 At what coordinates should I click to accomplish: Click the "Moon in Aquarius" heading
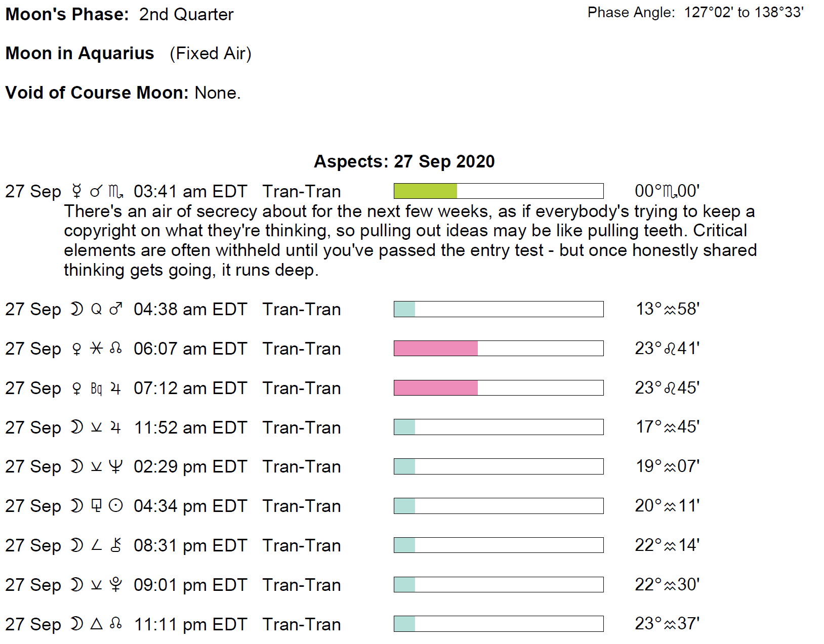(x=79, y=54)
